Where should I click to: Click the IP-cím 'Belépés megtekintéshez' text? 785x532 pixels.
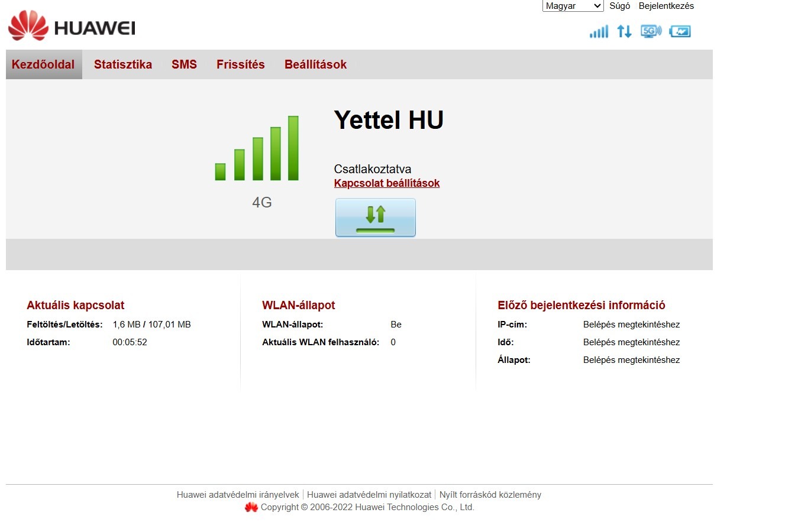[x=632, y=325]
